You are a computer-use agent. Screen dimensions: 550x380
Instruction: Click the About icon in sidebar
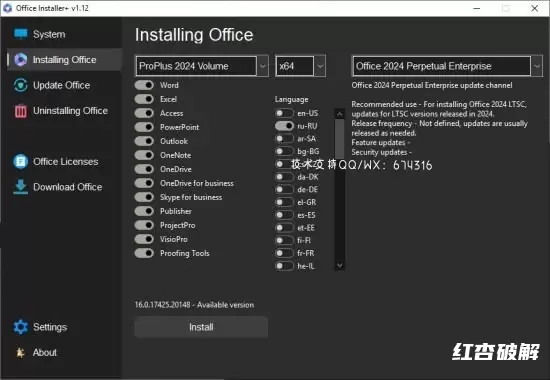21,352
